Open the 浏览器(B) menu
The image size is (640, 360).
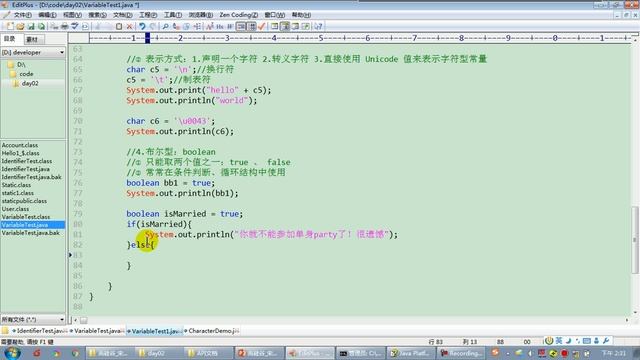200,15
